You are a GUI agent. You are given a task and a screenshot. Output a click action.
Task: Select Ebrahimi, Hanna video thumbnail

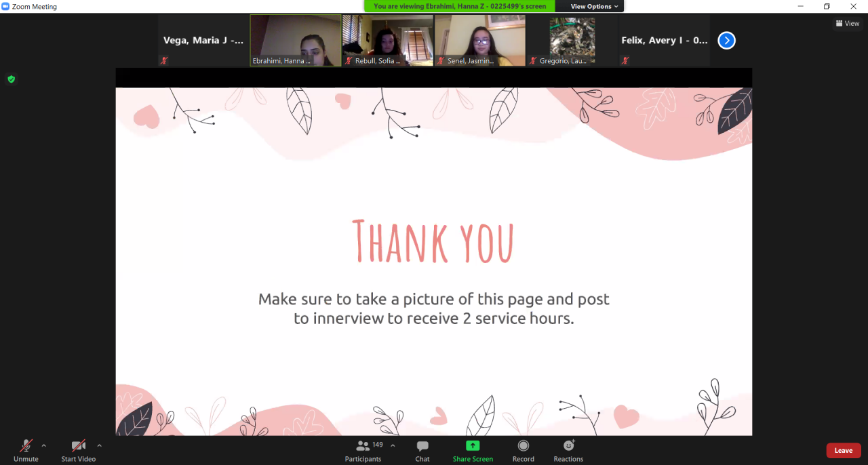point(296,41)
